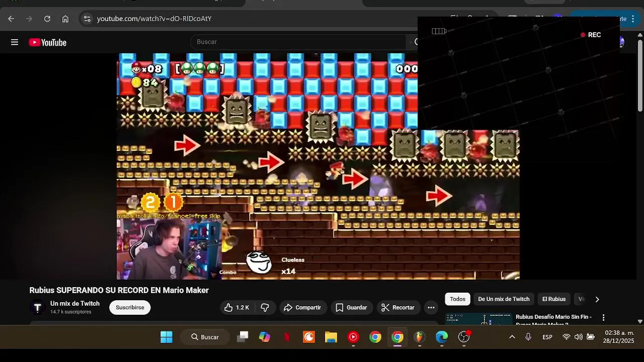
Task: Go to the YouTube home logo
Action: (48, 43)
